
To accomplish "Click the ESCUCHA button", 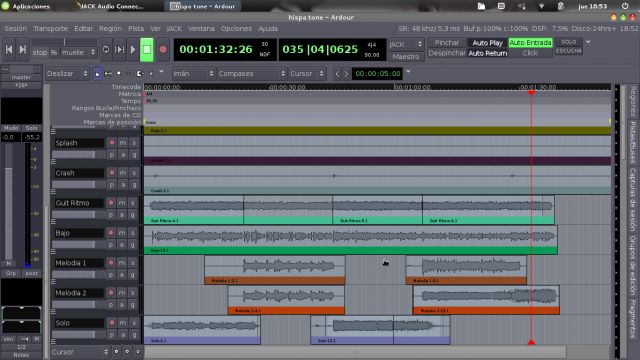I will 569,51.
